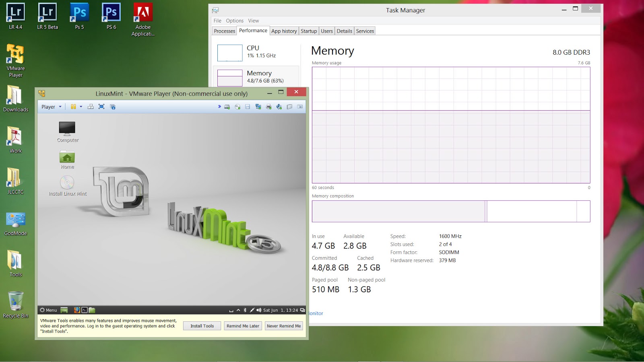The height and width of the screenshot is (362, 644).
Task: Click the printer device icon in VMware
Action: (268, 107)
